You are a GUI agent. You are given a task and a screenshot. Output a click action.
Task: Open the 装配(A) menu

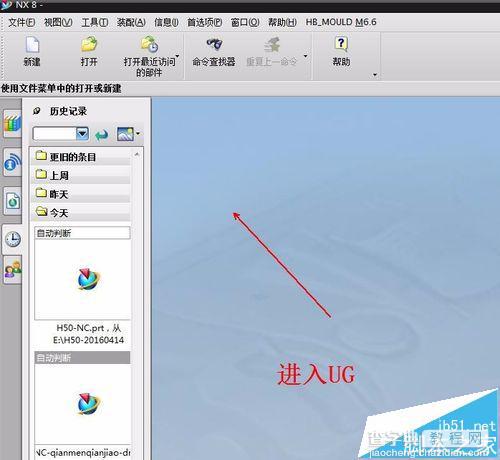(131, 22)
